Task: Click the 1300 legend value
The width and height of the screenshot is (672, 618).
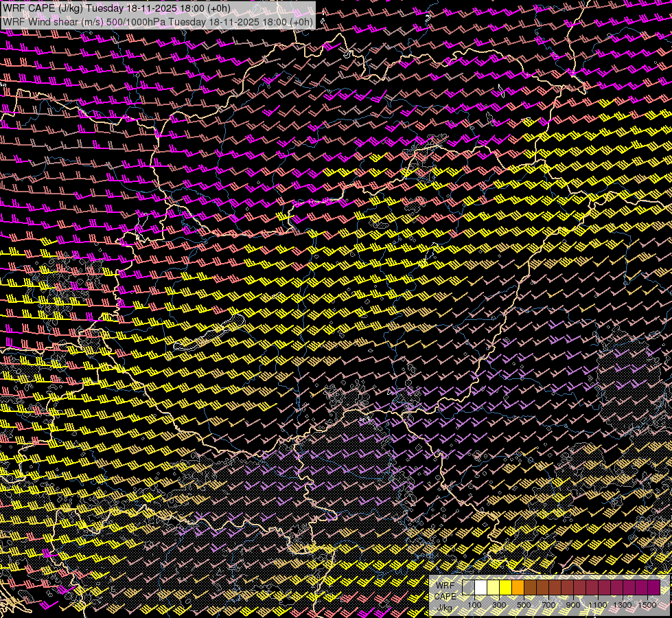Action: point(623,605)
